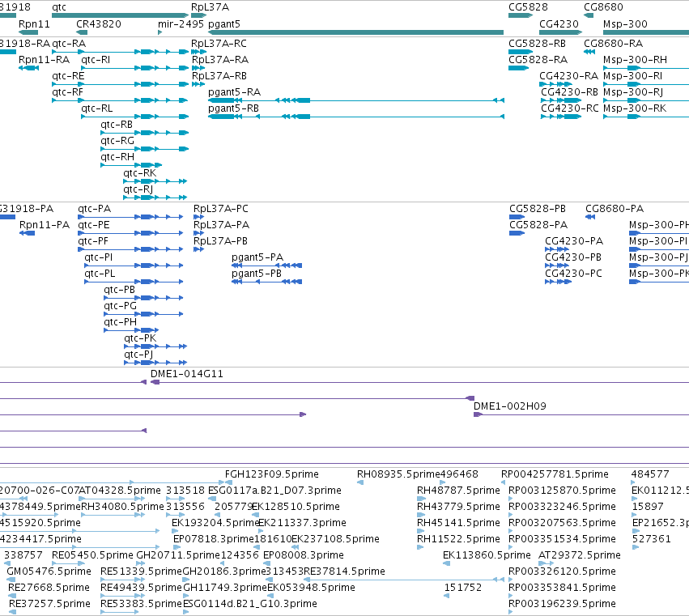This screenshot has width=689, height=616.
Task: Select transcript qtc-RL
Action: [135, 117]
